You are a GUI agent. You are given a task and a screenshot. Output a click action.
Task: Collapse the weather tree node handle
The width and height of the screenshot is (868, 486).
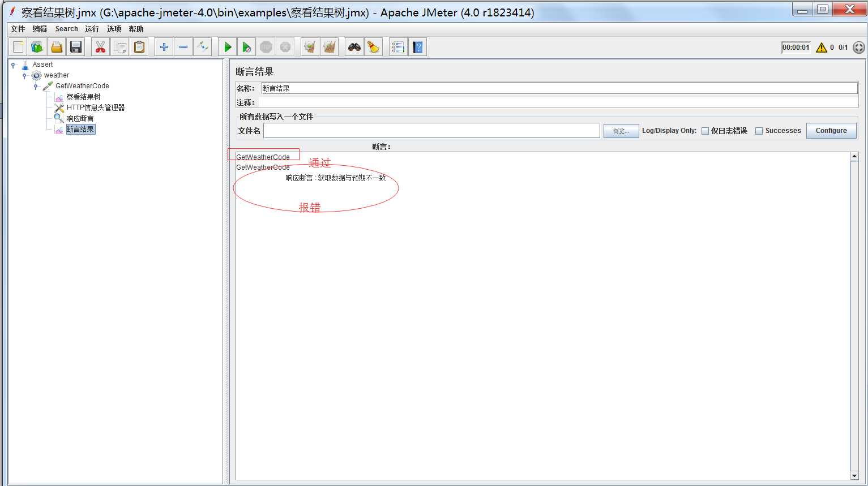pyautogui.click(x=25, y=76)
